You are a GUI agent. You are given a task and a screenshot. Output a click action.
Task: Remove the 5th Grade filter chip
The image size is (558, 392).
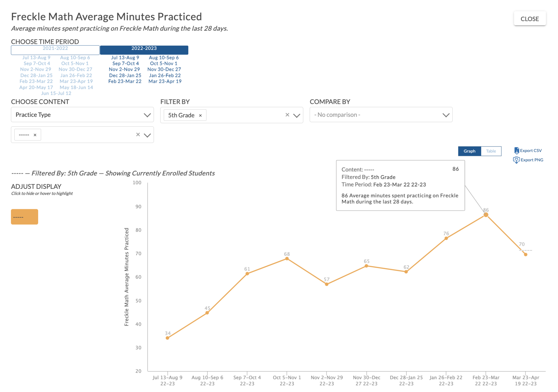[200, 115]
